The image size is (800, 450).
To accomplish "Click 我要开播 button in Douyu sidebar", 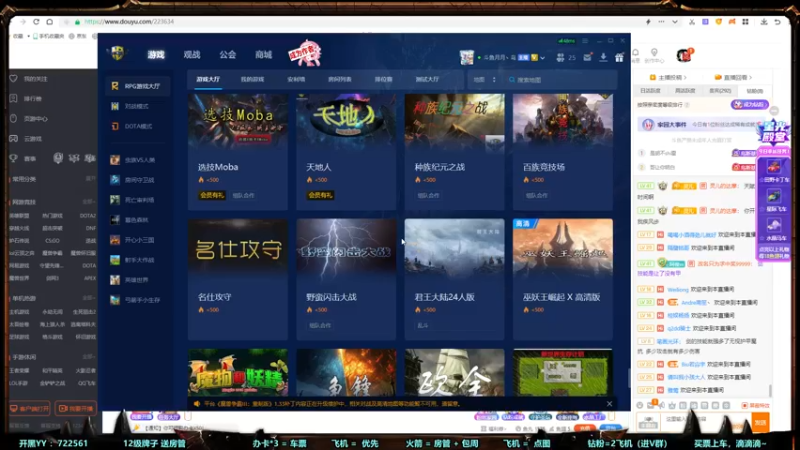I will pos(76,408).
